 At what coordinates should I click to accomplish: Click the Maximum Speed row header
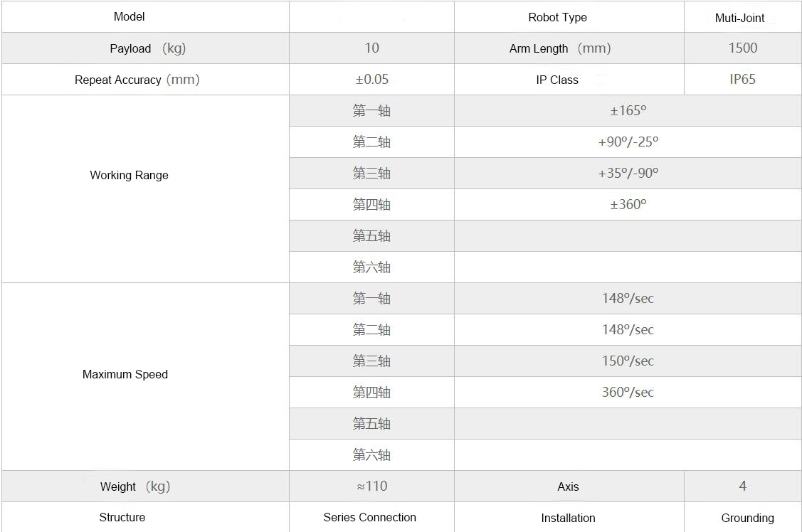(125, 374)
